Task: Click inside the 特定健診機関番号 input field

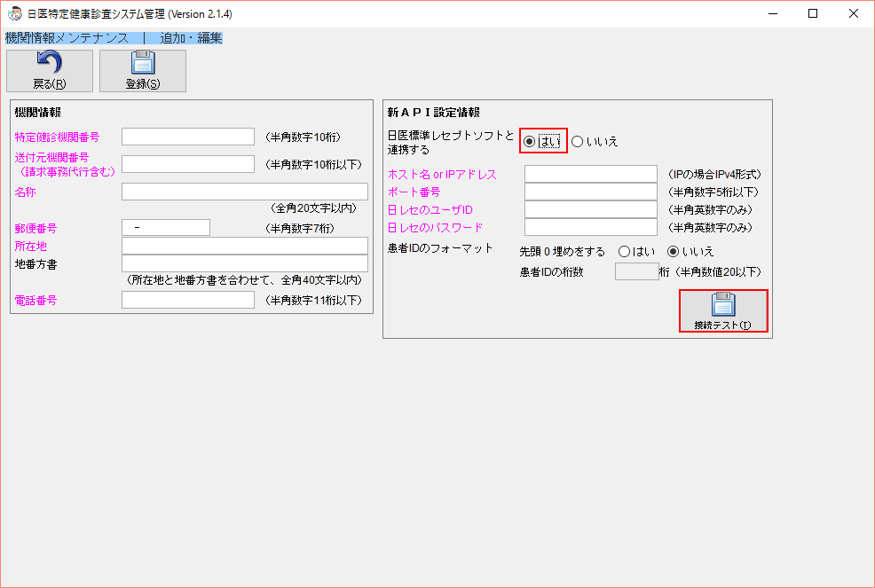Action: click(x=187, y=136)
